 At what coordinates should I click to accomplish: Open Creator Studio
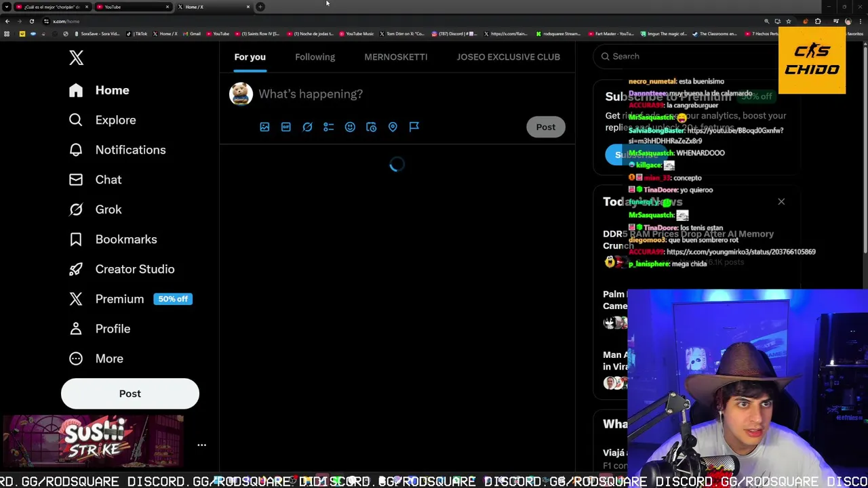pos(121,269)
